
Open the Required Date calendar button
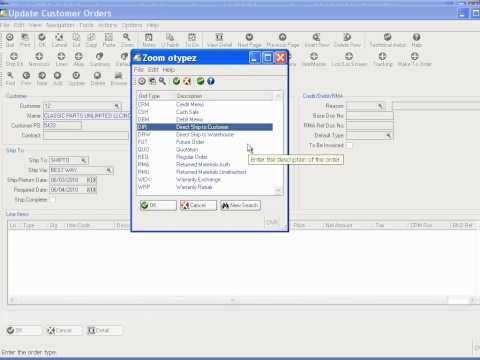pos(91,190)
